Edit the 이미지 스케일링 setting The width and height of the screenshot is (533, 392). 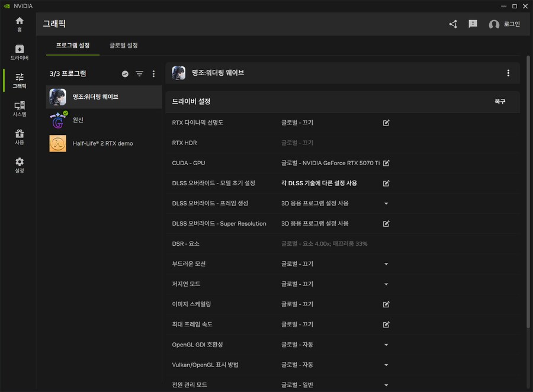coord(386,304)
